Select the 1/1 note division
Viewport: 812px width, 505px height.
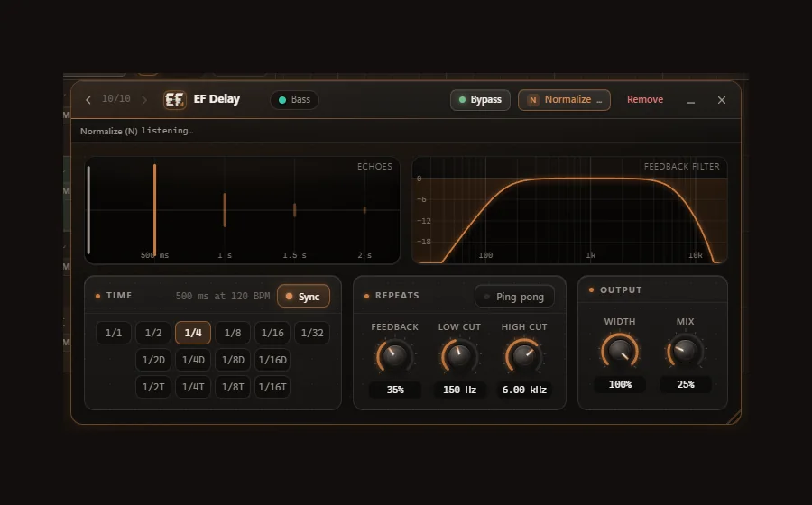pyautogui.click(x=114, y=333)
